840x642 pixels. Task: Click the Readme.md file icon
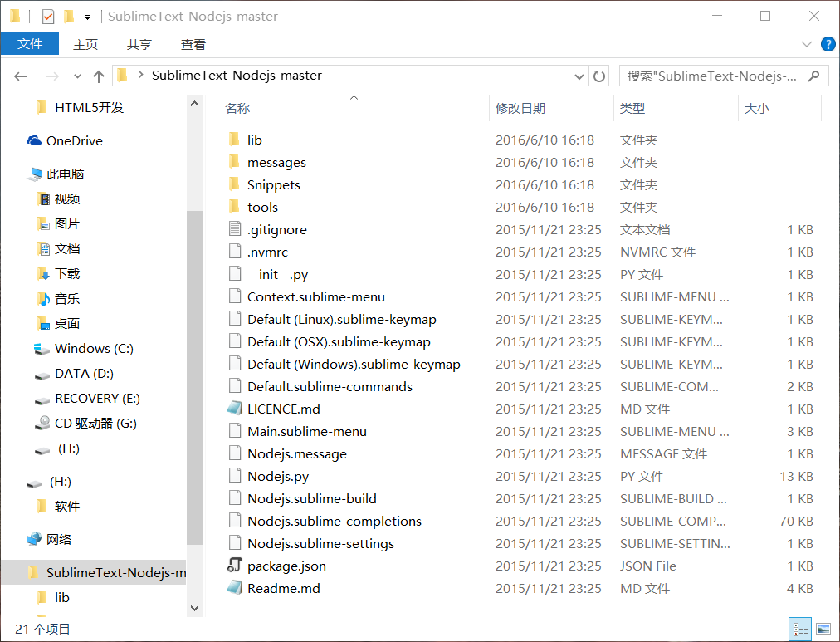(235, 588)
